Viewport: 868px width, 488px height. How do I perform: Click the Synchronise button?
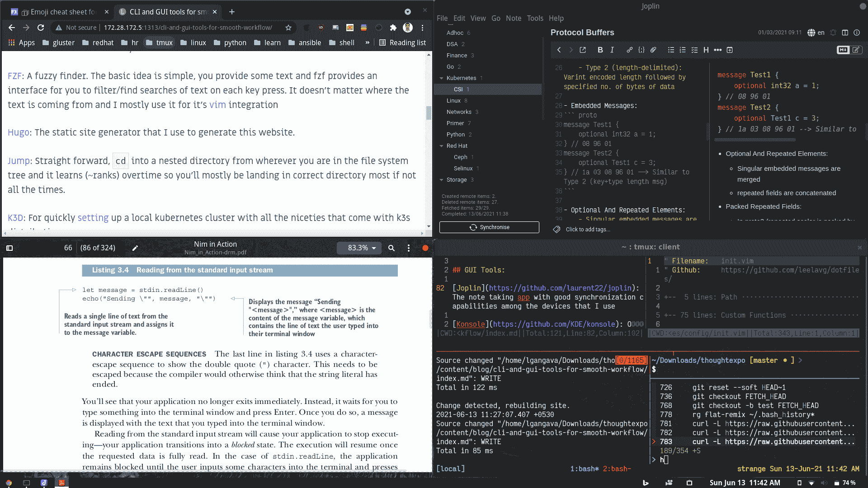489,227
